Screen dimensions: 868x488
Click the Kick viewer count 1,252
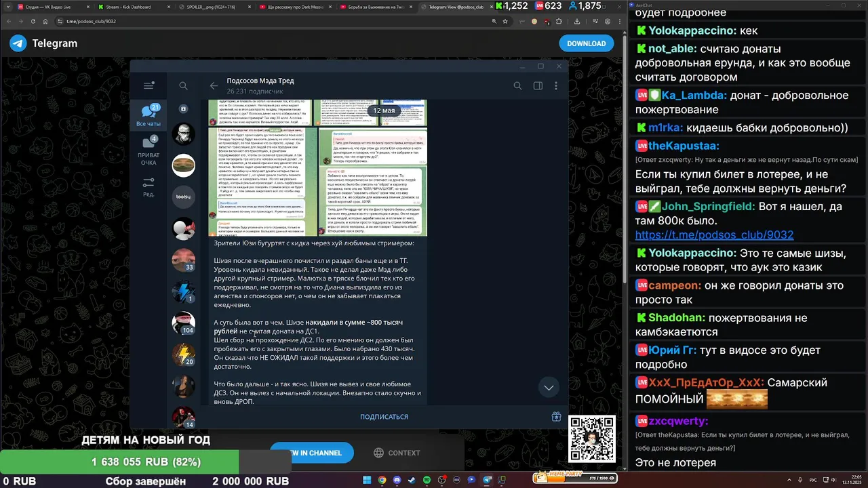pyautogui.click(x=511, y=6)
